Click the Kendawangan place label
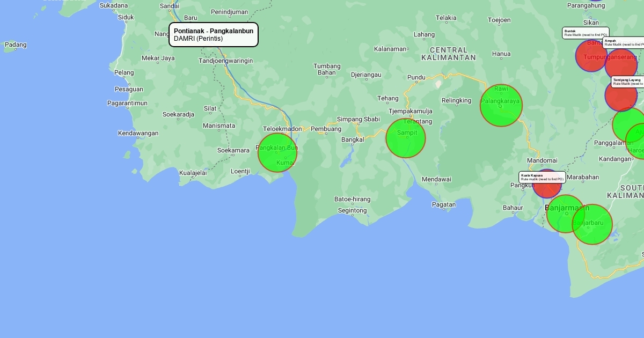This screenshot has height=338, width=644. click(138, 133)
